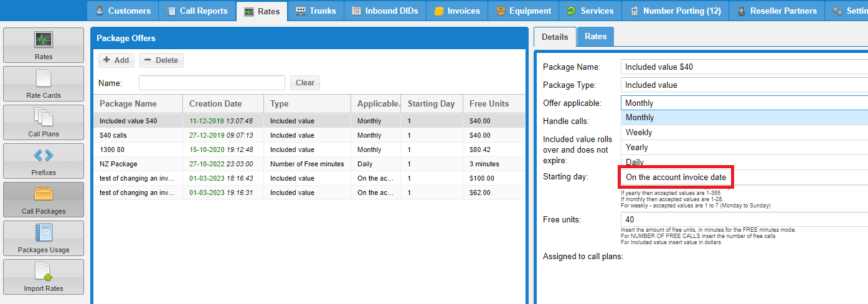The image size is (868, 304).
Task: Click 'Daily' applicable cell in NZ Package row
Action: pyautogui.click(x=365, y=164)
